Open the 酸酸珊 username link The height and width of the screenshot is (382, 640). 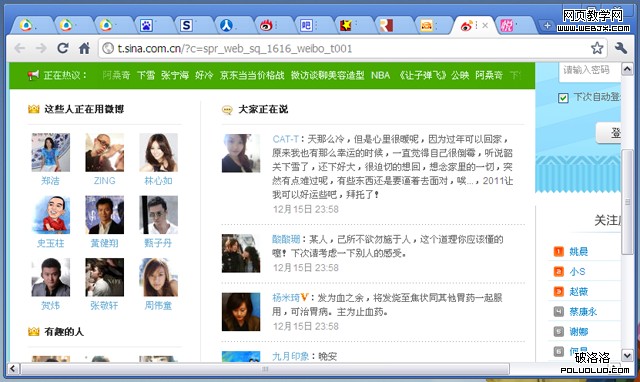(286, 239)
